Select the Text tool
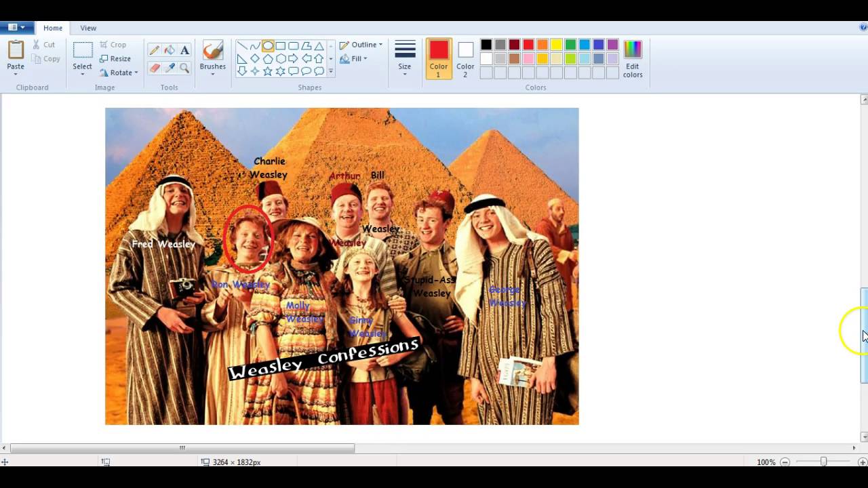The image size is (868, 488). coord(184,49)
